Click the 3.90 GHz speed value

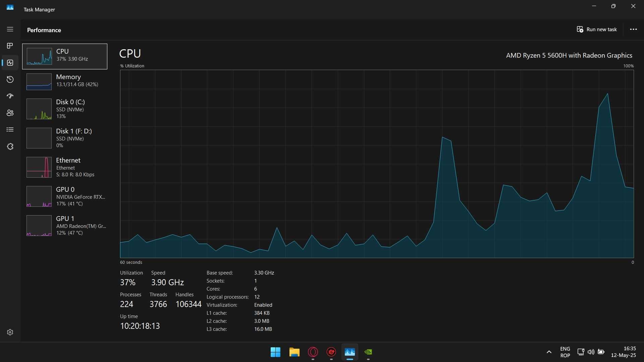pyautogui.click(x=167, y=282)
